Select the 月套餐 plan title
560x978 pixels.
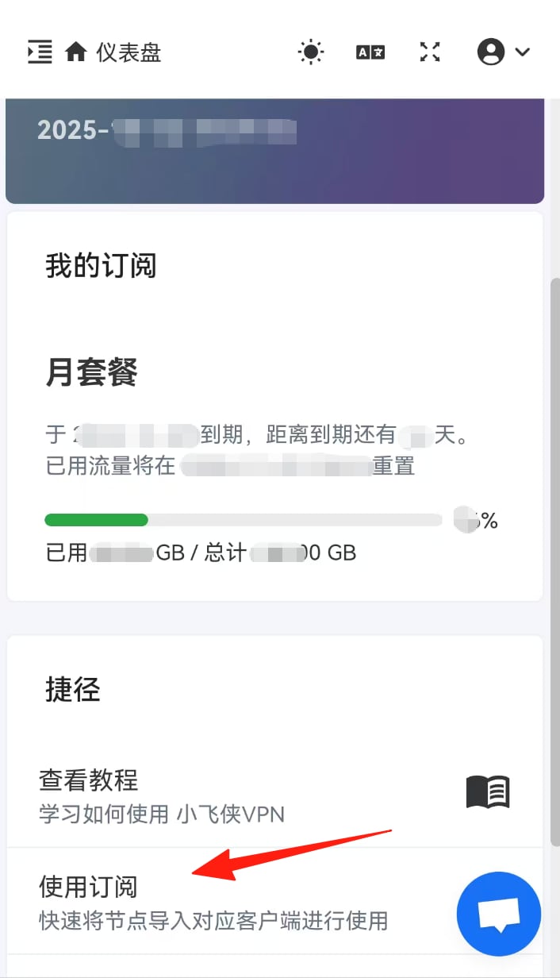(x=91, y=372)
